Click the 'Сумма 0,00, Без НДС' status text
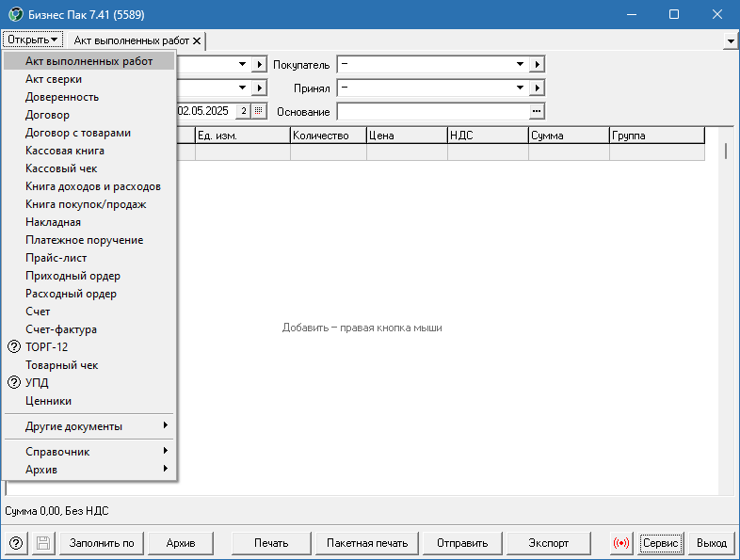This screenshot has height=560, width=740. 56,511
